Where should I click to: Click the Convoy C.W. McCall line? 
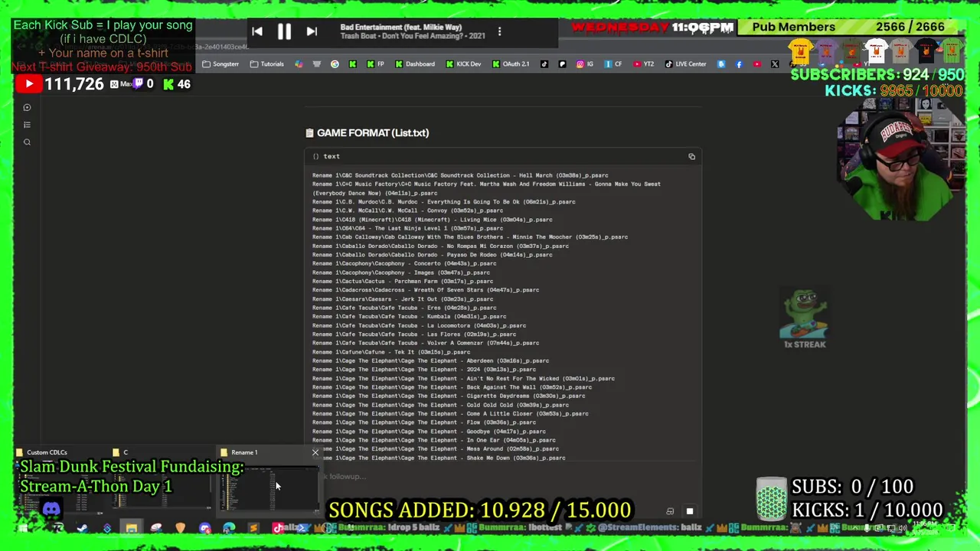point(407,210)
